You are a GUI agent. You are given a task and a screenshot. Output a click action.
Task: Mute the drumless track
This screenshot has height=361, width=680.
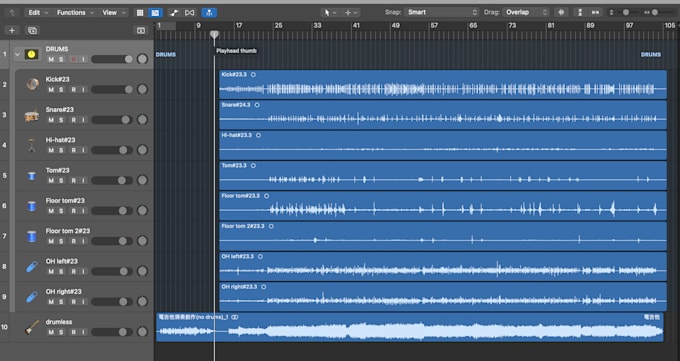[51, 332]
